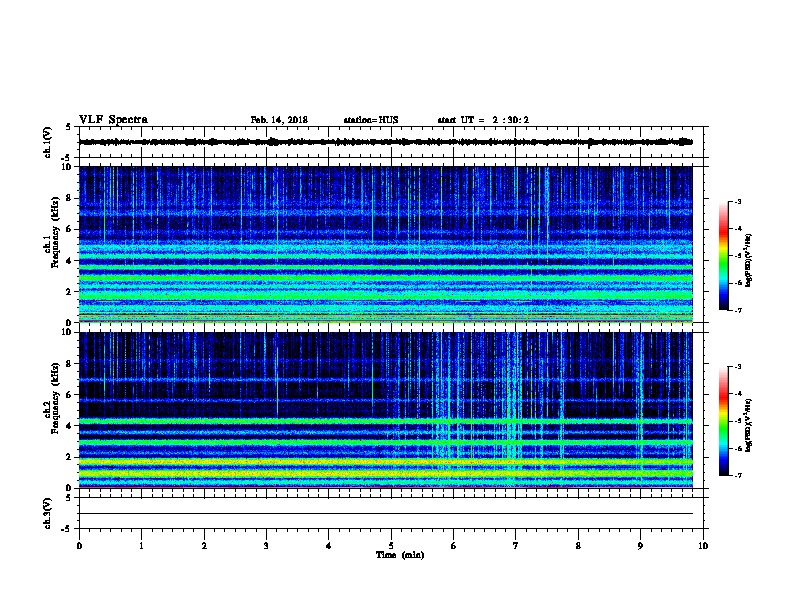The height and width of the screenshot is (612, 792).
Task: Click the 'ch.3(V)' axis label
Action: [x=47, y=513]
